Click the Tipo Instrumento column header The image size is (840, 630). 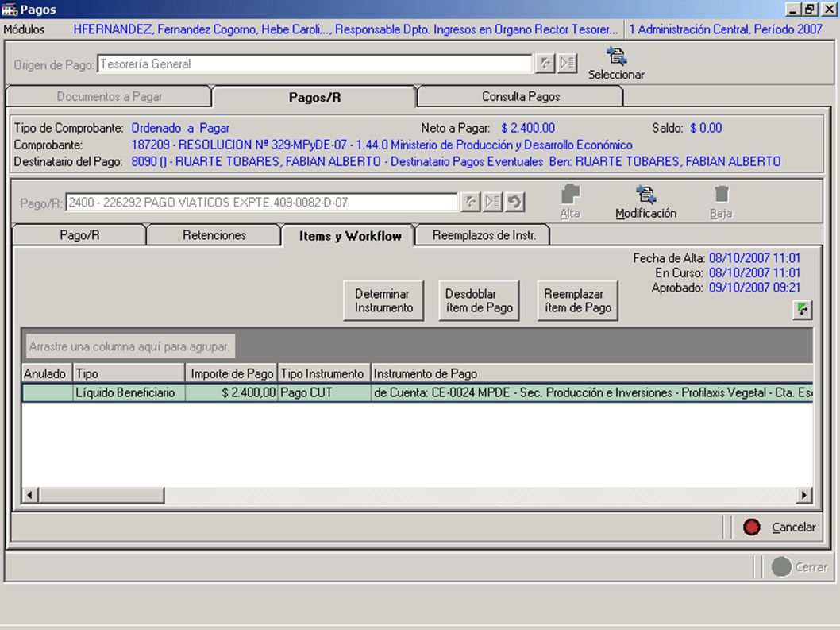pos(324,373)
